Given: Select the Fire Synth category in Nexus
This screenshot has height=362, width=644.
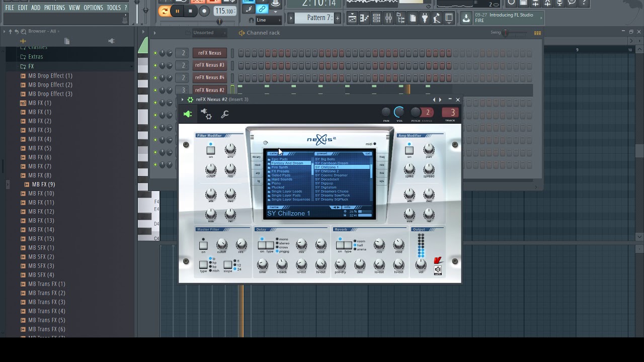Looking at the screenshot, I should point(280,167).
